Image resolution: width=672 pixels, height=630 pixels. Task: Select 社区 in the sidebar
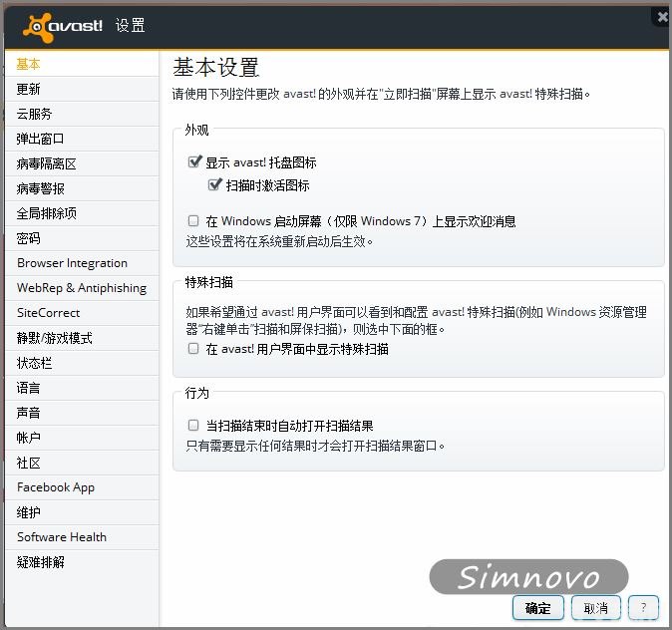82,463
